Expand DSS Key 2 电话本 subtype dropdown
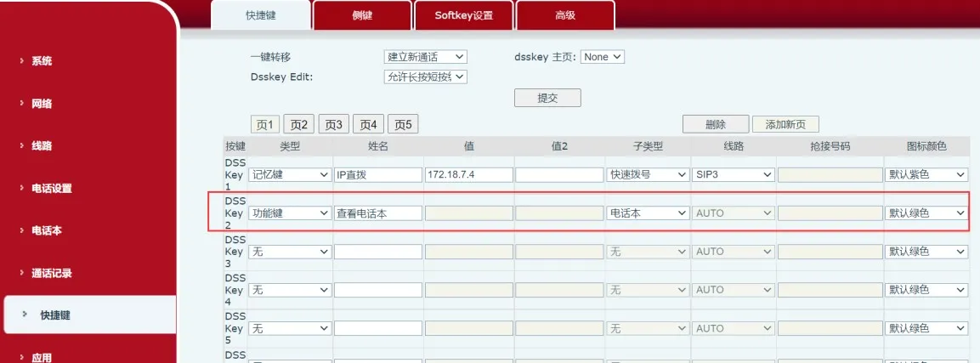The height and width of the screenshot is (363, 980). (x=648, y=213)
